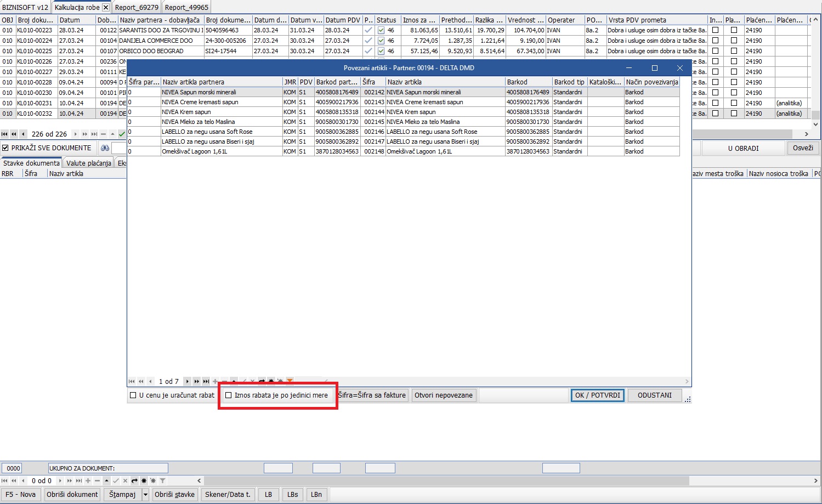
Task: Maximize the Povezani artikli dialog
Action: [654, 68]
